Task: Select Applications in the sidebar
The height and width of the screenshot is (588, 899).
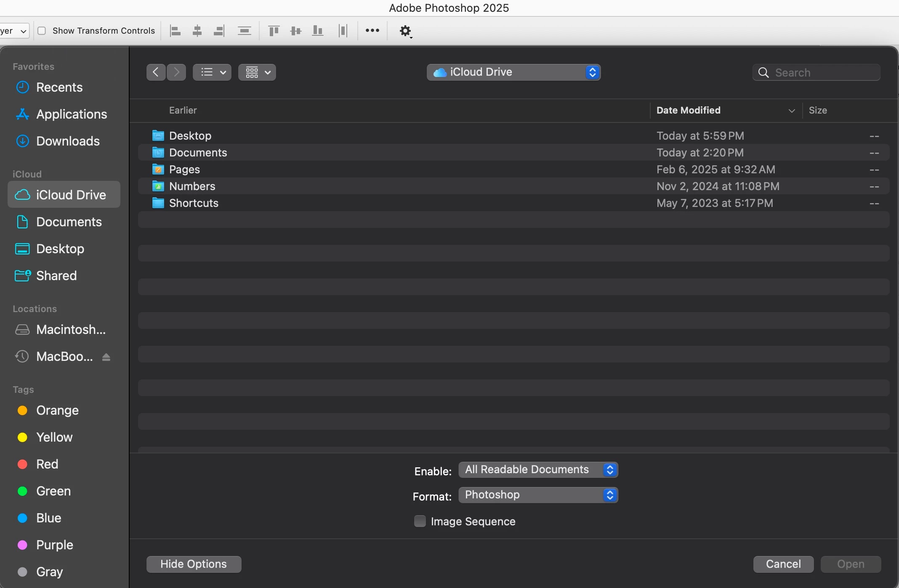Action: tap(72, 114)
